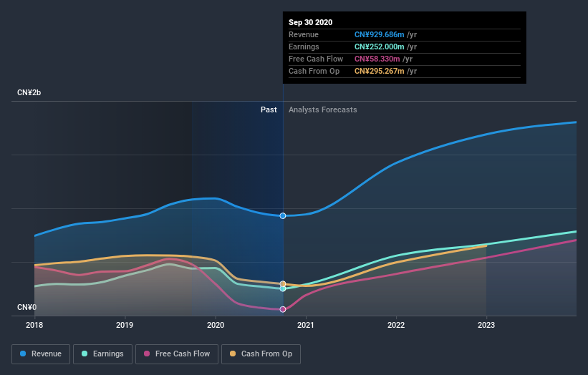Click the tooltip Free Cash Flow row label
Screen dimensions: 588x375
tap(316, 59)
